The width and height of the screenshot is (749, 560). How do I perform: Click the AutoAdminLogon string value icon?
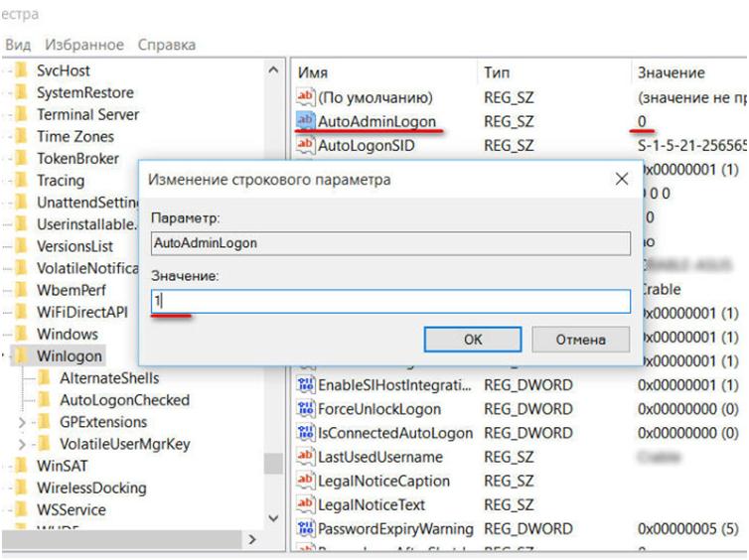tap(305, 120)
